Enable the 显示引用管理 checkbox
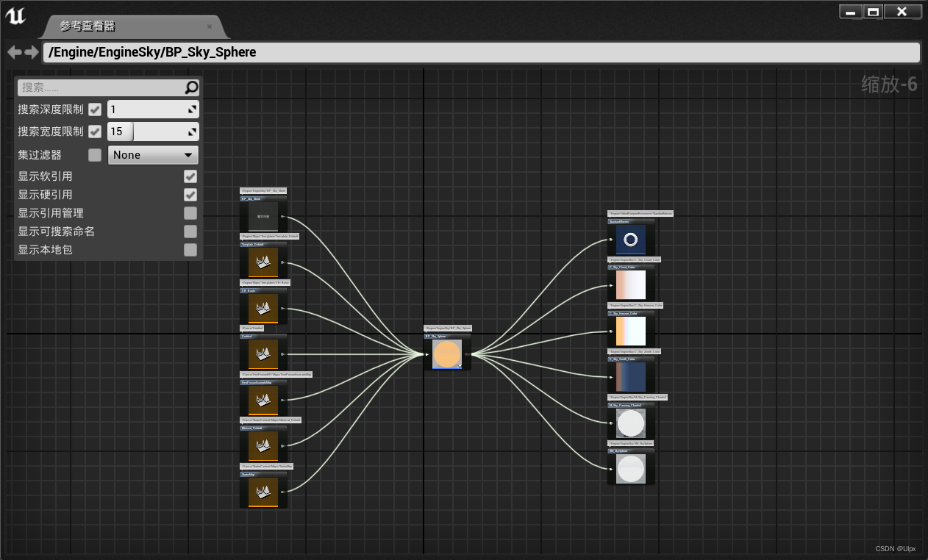 [x=190, y=213]
